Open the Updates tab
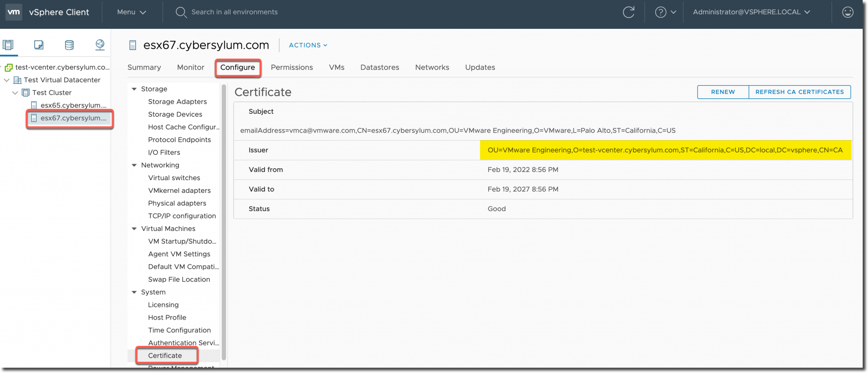 click(x=480, y=67)
